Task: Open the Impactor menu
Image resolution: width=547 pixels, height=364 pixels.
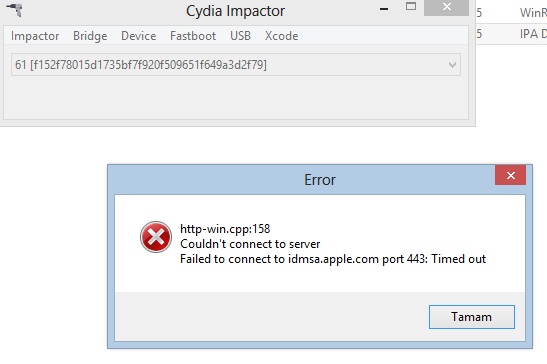Action: (35, 36)
